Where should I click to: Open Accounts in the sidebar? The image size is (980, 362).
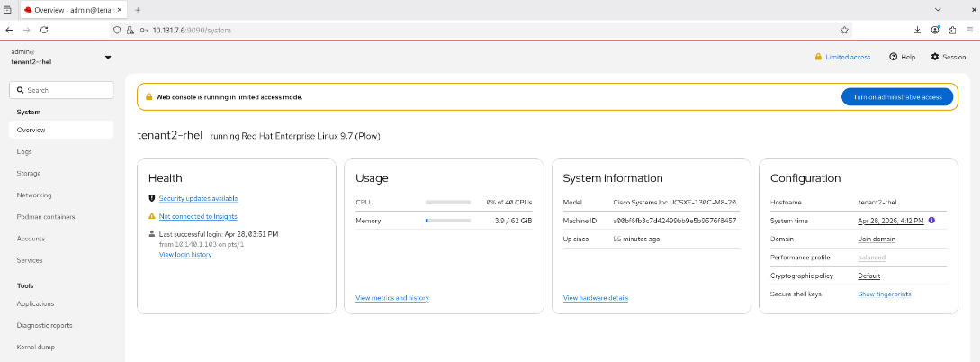tap(61, 239)
